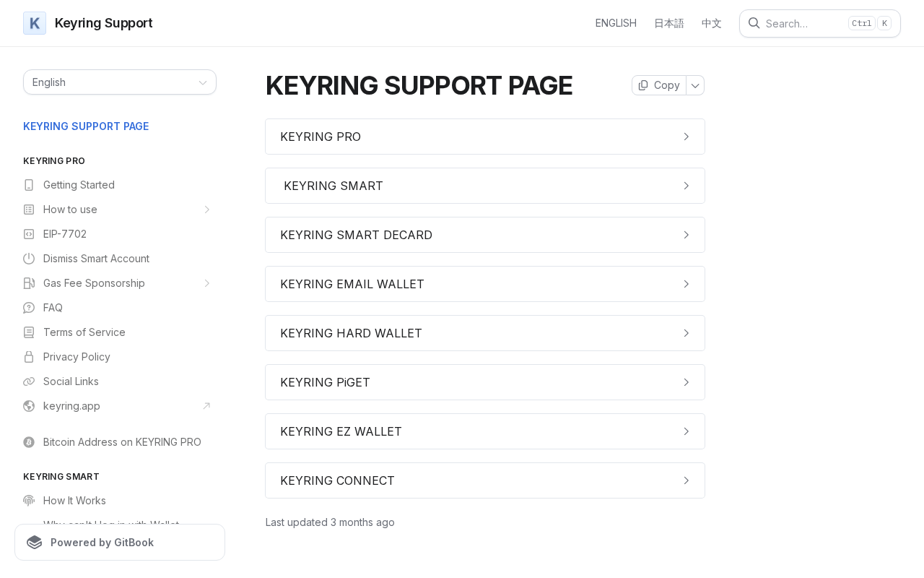Open the English language dropdown
Screen dimensions: 924x578
tap(120, 82)
